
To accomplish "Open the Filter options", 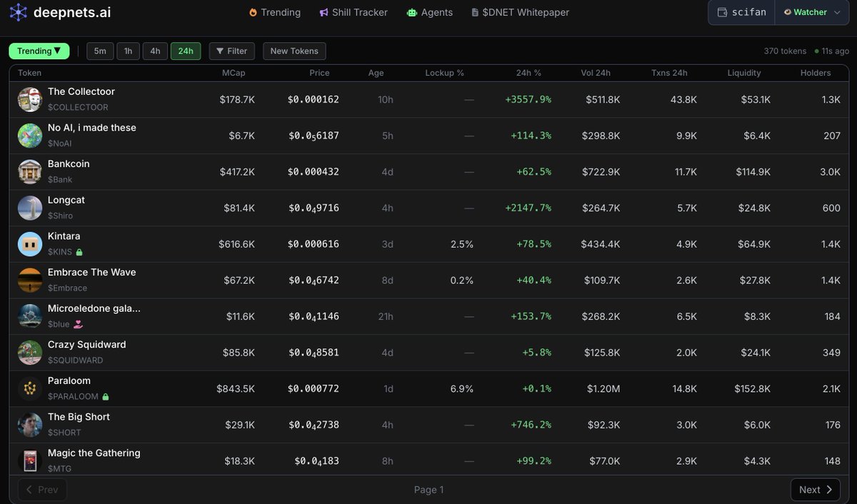I will (x=231, y=51).
